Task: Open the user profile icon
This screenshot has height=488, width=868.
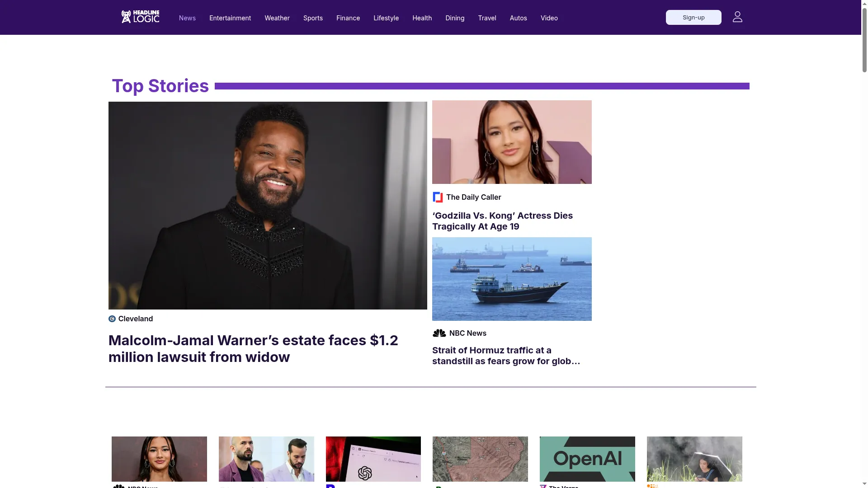Action: [x=737, y=17]
